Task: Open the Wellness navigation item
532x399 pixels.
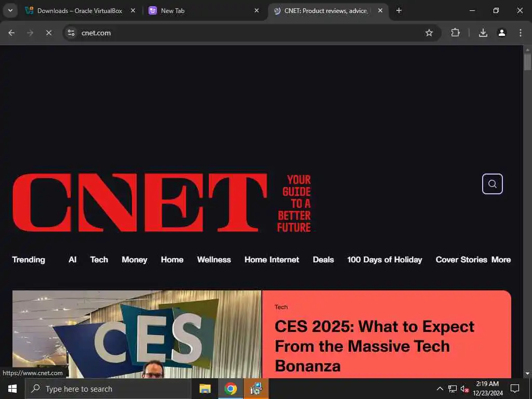Action: point(214,260)
